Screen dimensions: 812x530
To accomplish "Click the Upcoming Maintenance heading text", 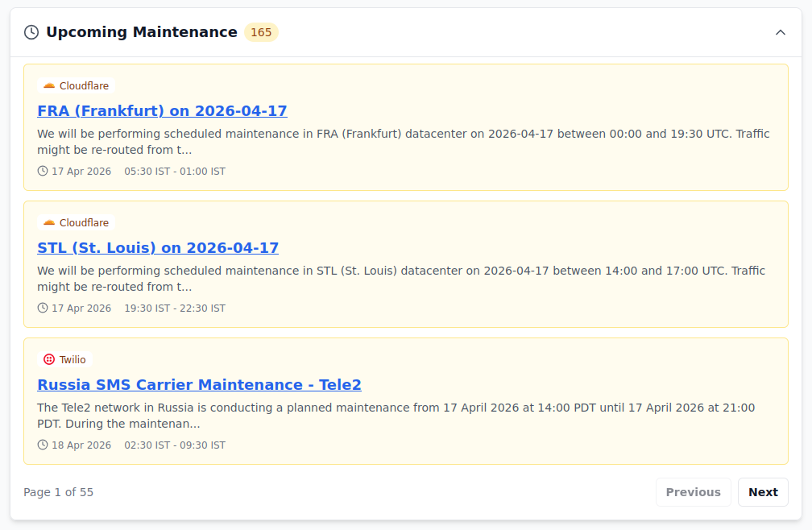I will tap(141, 32).
